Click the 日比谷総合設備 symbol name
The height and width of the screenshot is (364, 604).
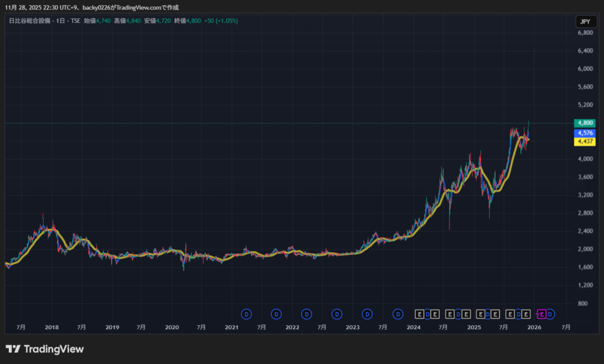click(x=28, y=21)
